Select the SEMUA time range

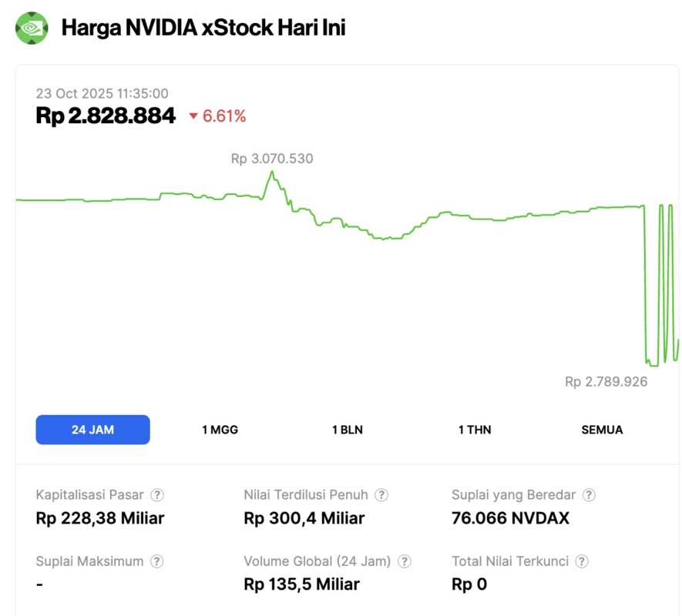click(x=602, y=430)
